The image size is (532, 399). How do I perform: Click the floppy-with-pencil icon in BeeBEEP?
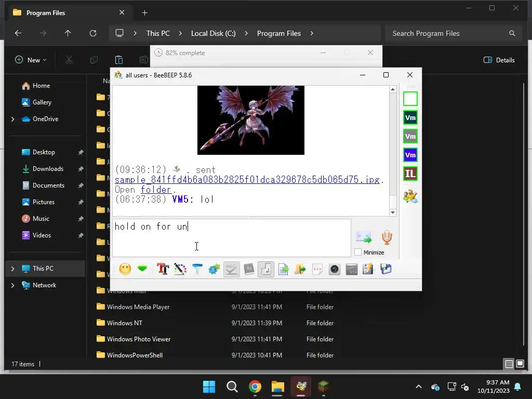(368, 270)
